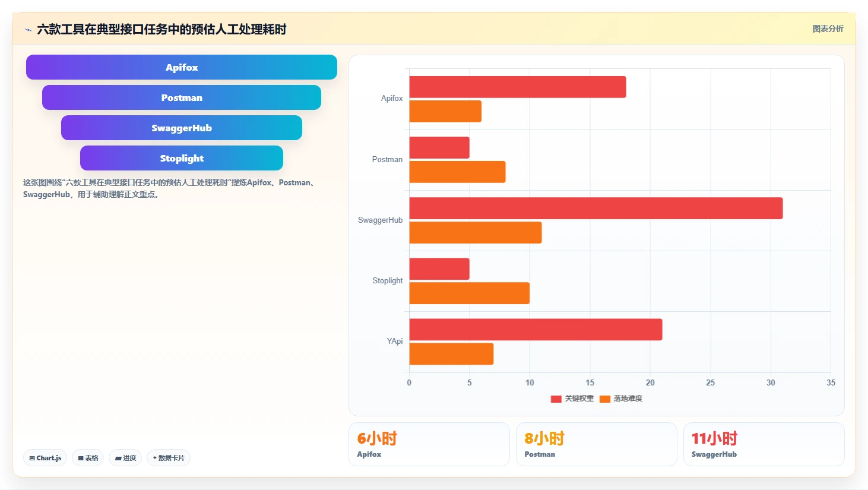Click the red Apifox bar in the chart
868x490 pixels.
pyautogui.click(x=518, y=87)
